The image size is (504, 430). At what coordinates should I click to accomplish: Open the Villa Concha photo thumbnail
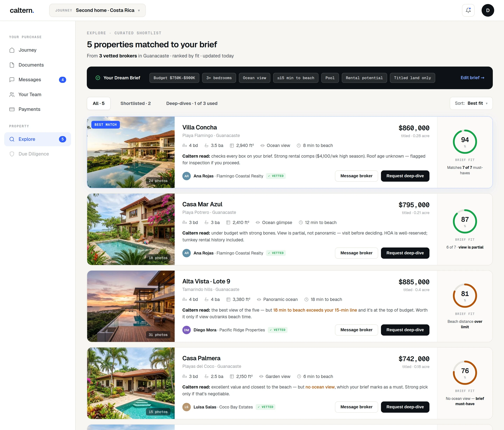coord(131,152)
